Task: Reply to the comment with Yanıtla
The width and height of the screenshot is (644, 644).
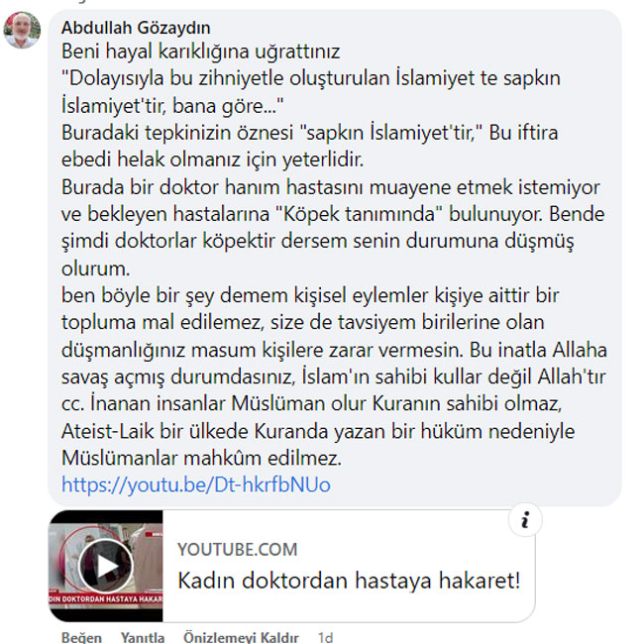Action: 143,637
